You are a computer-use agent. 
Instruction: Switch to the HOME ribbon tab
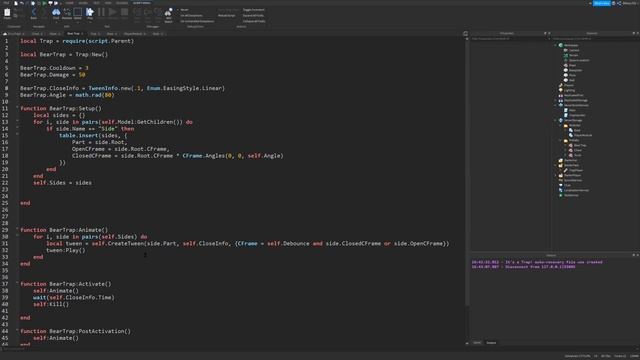[69, 3]
